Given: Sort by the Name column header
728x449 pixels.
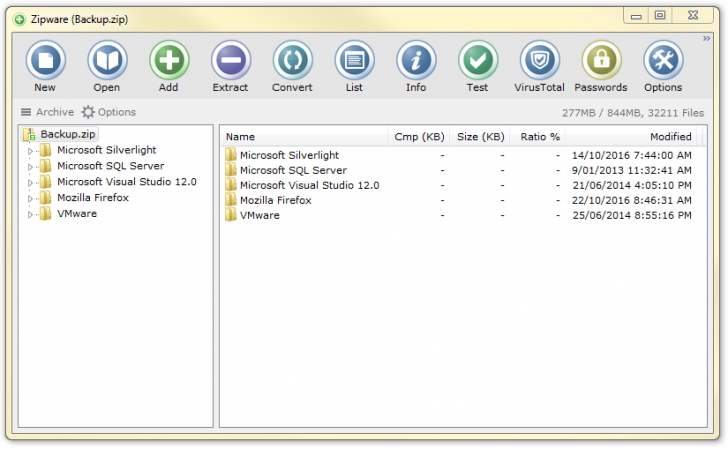Looking at the screenshot, I should [304, 137].
